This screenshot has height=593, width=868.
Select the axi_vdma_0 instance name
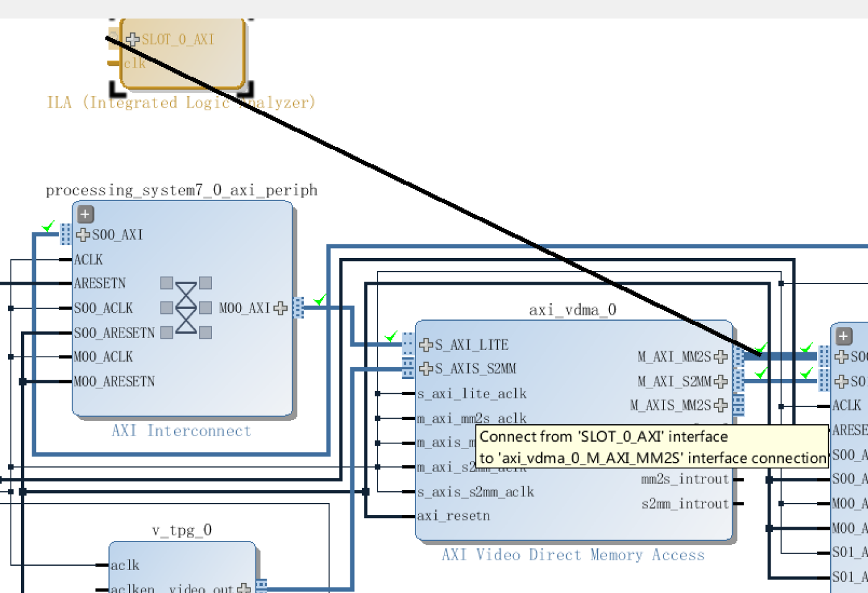[573, 310]
